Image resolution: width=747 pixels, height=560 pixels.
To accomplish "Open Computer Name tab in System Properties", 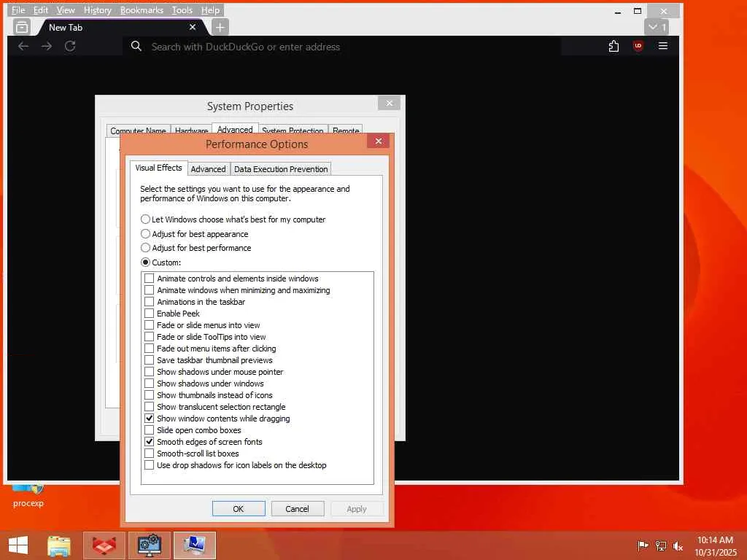I will 138,131.
